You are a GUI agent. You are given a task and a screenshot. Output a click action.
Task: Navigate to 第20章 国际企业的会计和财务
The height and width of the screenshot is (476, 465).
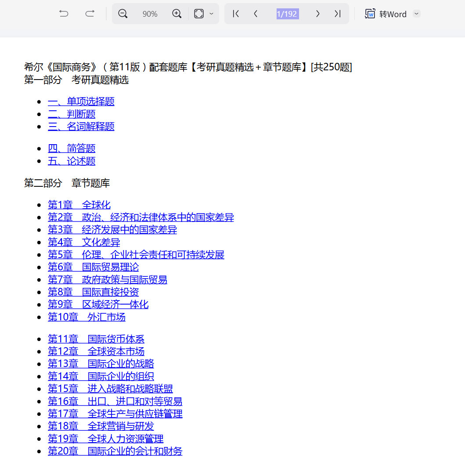pyautogui.click(x=115, y=451)
